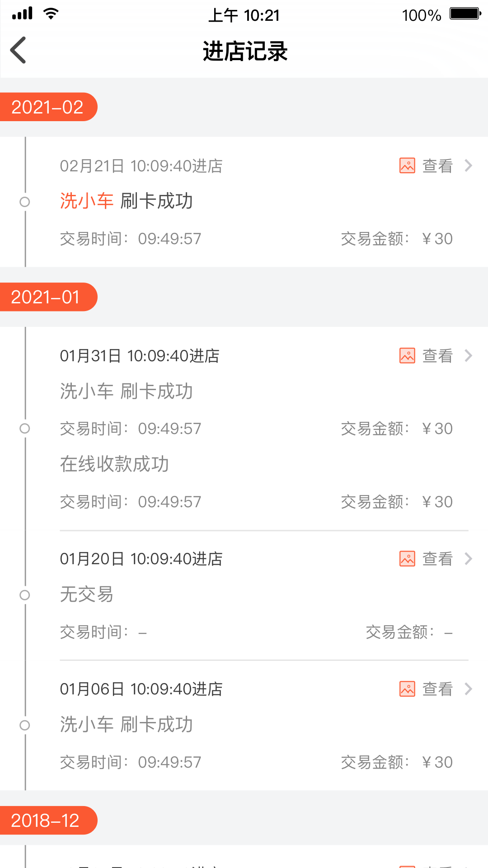Click image icon for 01月31日 entry
Viewport: 488px width, 868px height.
(407, 356)
